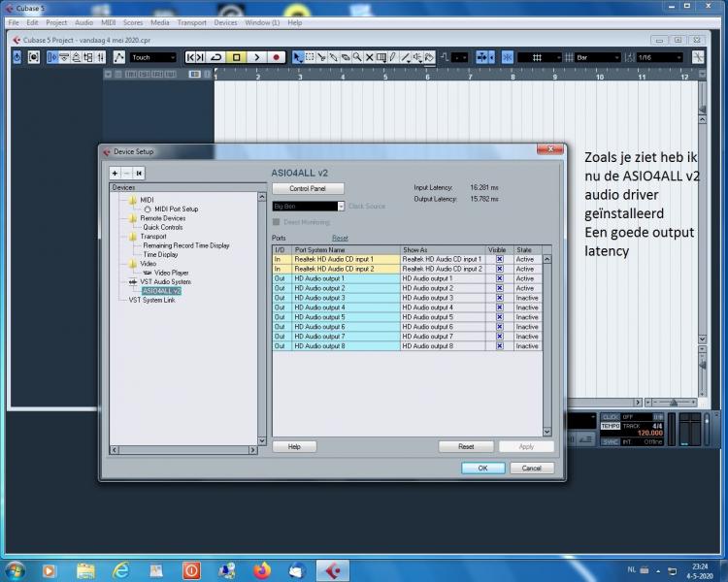
Task: Show the Inspector panel icon
Action: click(x=52, y=57)
